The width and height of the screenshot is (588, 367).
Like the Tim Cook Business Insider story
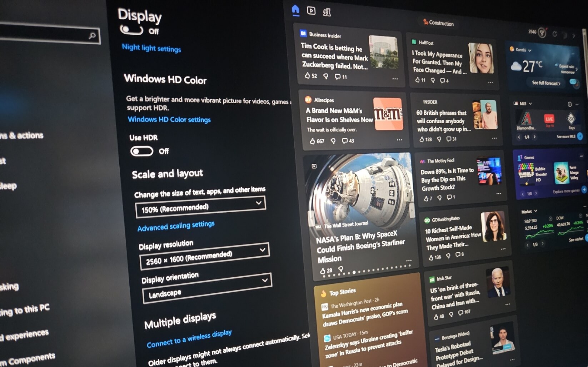307,75
